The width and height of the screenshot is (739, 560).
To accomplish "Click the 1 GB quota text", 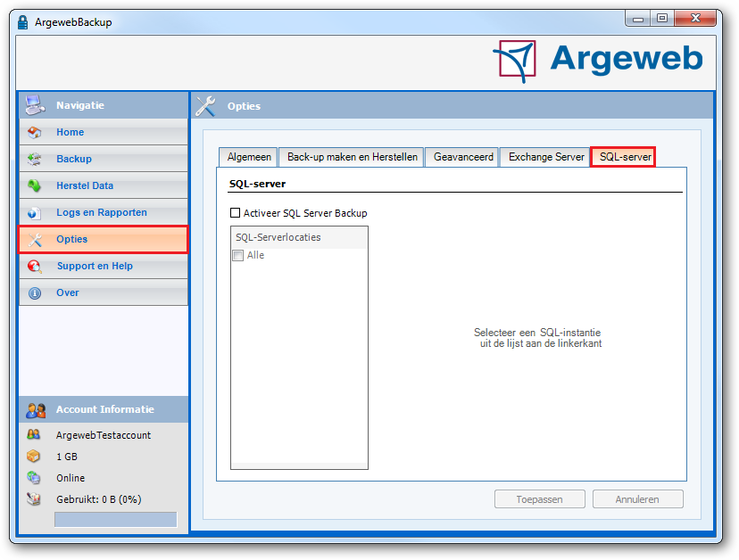I will [67, 457].
